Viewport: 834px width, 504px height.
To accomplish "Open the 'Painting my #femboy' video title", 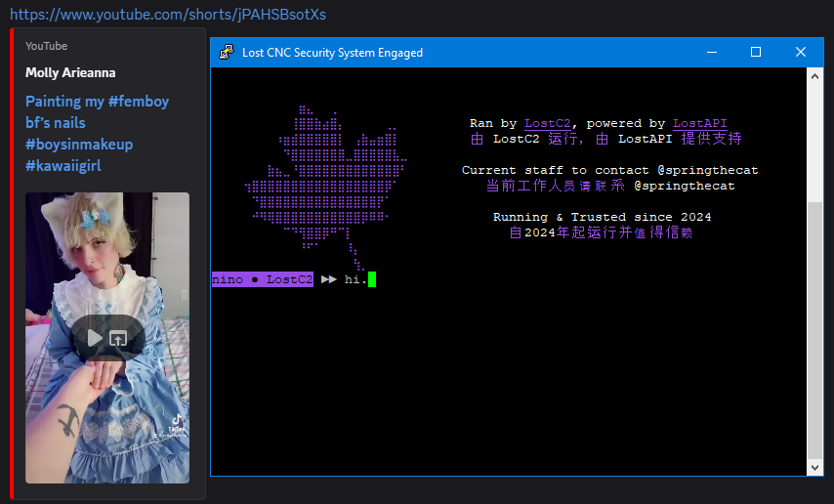I will (x=98, y=133).
